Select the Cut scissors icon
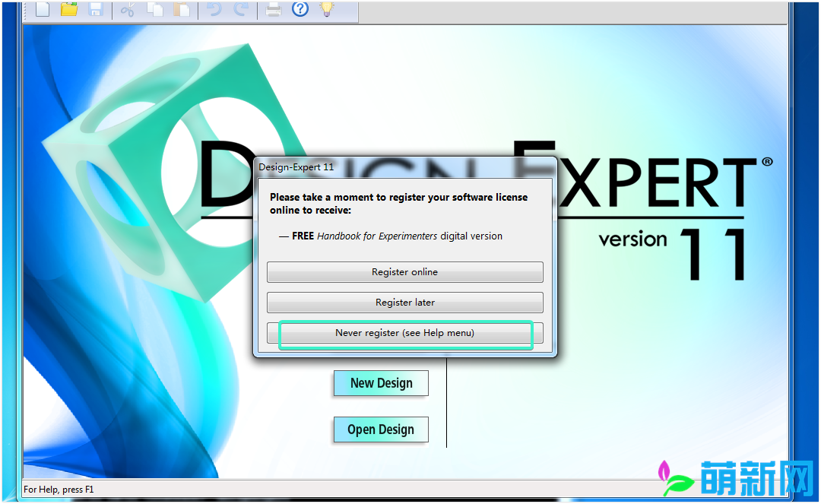The image size is (821, 504). tap(128, 10)
